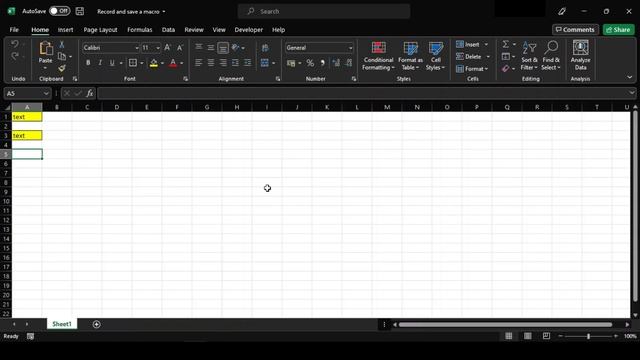The height and width of the screenshot is (360, 640).
Task: Click the Undo arrow icon
Action: pos(15,44)
